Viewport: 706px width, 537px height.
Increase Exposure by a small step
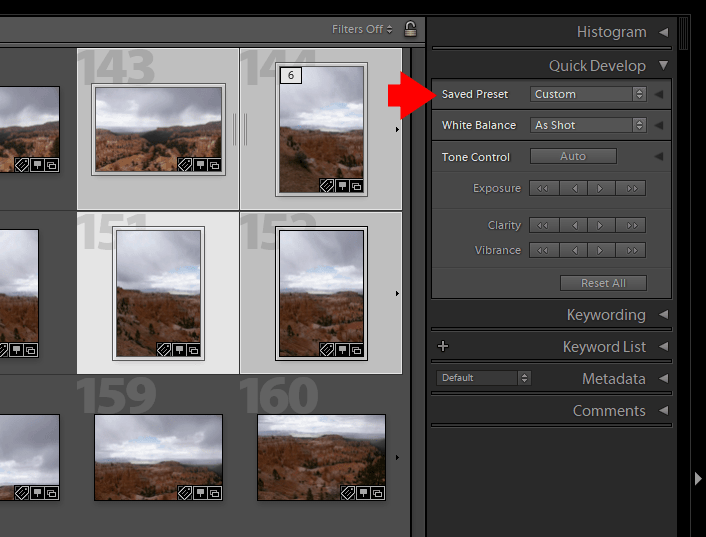click(601, 188)
